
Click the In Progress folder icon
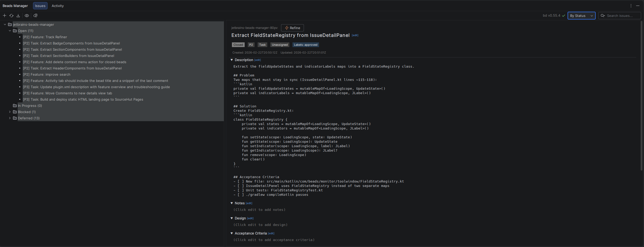(15, 106)
